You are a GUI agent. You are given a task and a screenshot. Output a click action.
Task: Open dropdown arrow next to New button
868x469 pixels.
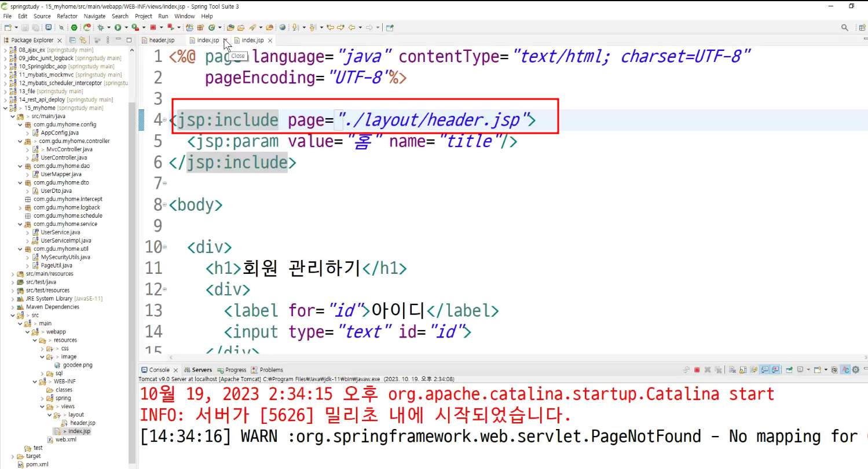coord(16,27)
